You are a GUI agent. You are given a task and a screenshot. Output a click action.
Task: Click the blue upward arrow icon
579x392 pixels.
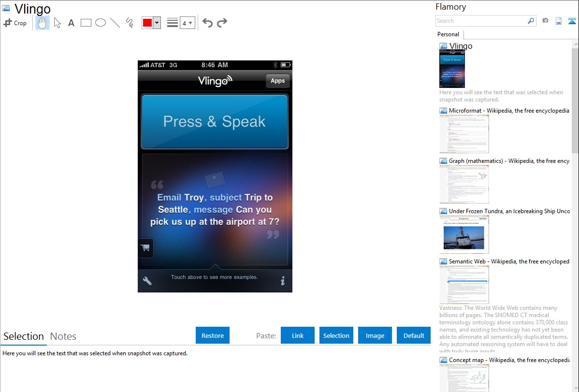(572, 21)
